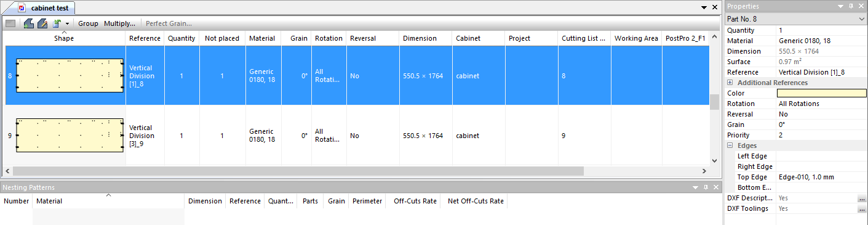
Task: Pin the Nesting Patterns panel
Action: (706, 187)
